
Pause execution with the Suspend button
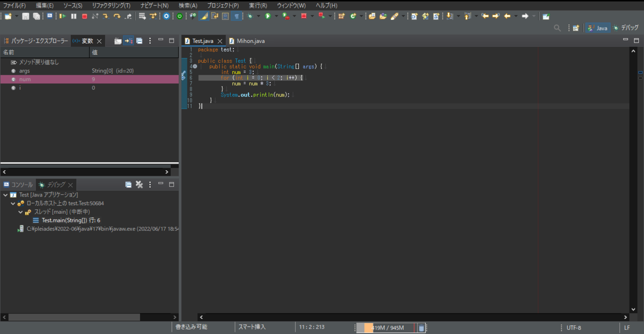click(74, 16)
